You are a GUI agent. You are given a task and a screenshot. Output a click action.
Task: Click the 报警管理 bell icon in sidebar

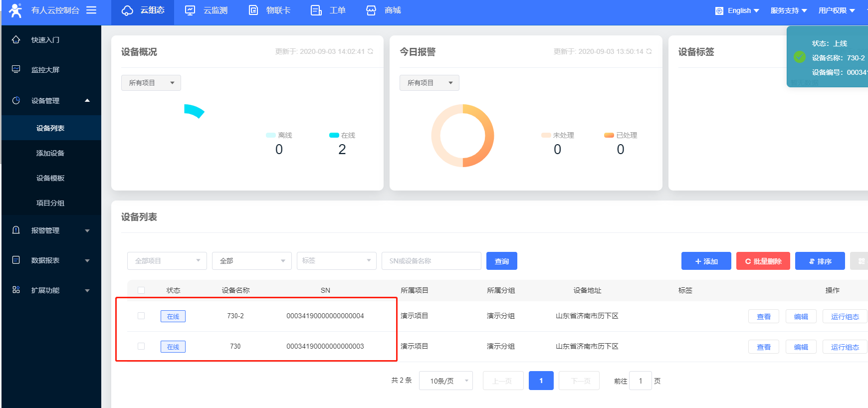[16, 230]
